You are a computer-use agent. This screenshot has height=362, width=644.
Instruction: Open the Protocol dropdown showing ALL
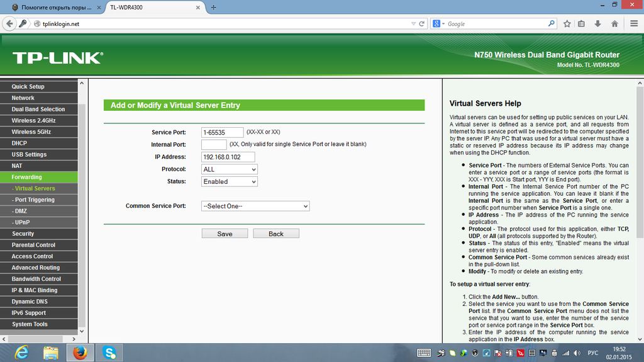[229, 169]
